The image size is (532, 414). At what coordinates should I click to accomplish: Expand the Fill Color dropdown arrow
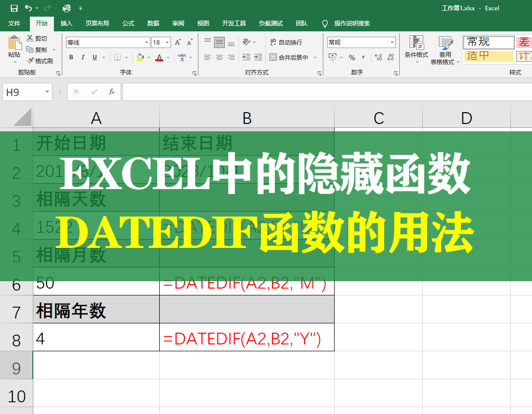click(149, 57)
